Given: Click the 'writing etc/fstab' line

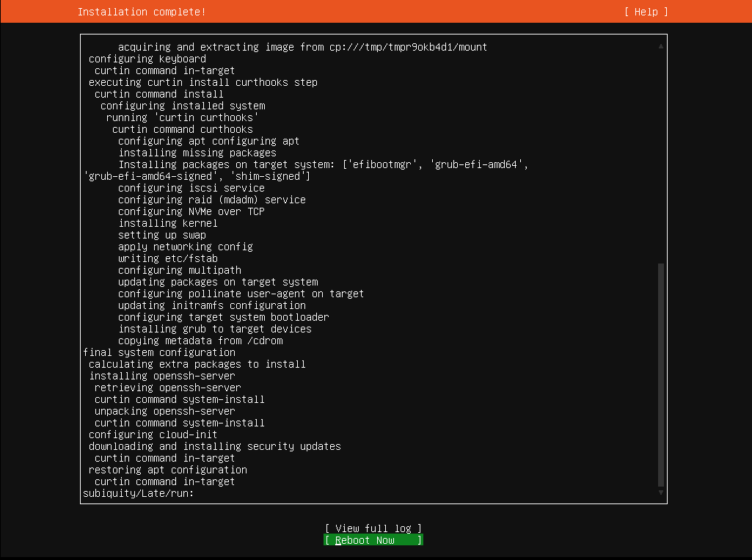Looking at the screenshot, I should tap(168, 258).
